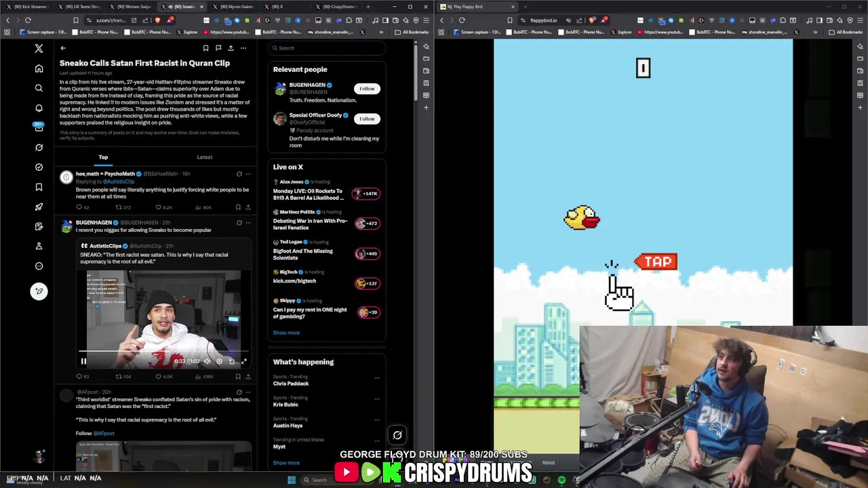Open options for Kris Bubic trend
868x488 pixels.
(377, 399)
